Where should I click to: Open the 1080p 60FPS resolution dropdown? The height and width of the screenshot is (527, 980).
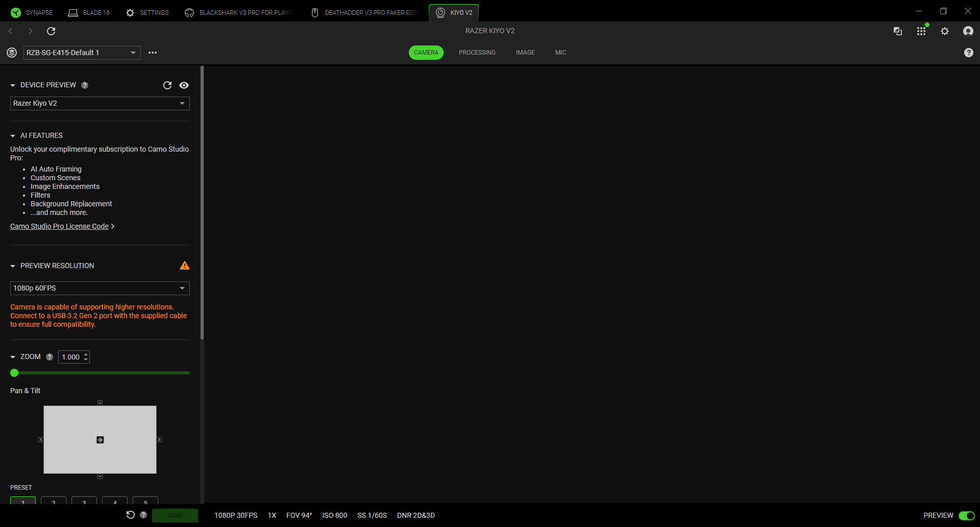(100, 288)
